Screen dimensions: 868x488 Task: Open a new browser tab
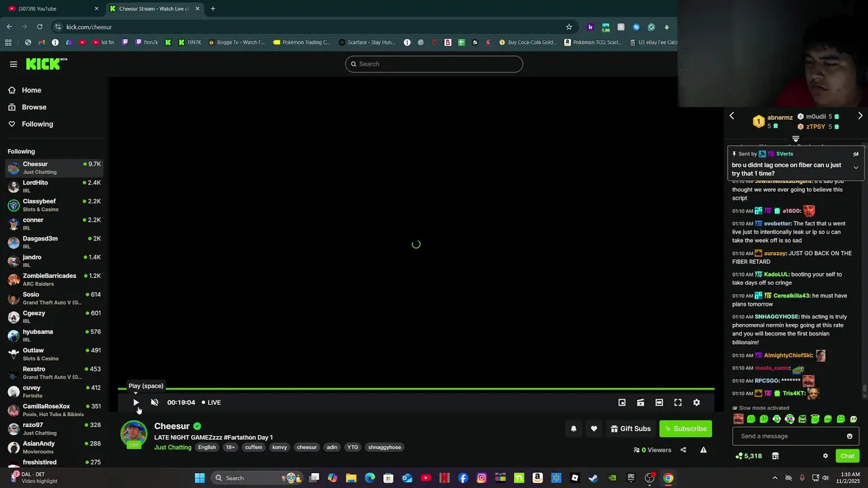(213, 9)
